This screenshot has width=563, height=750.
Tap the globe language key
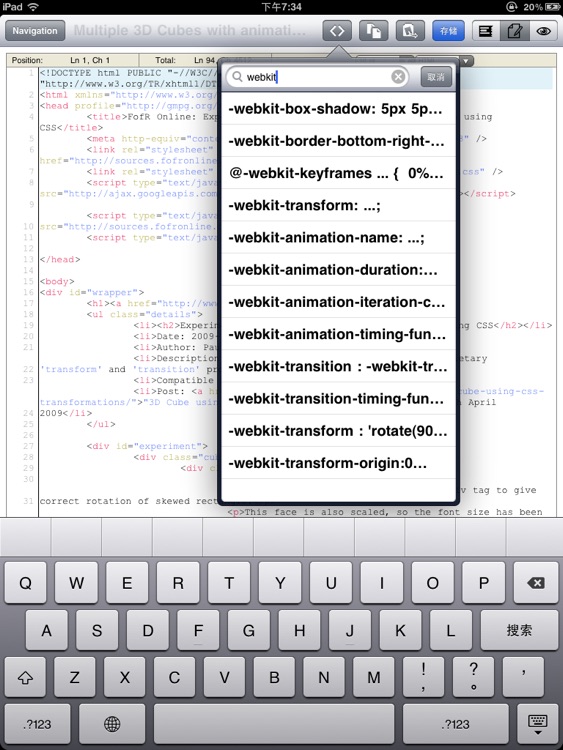(x=112, y=724)
